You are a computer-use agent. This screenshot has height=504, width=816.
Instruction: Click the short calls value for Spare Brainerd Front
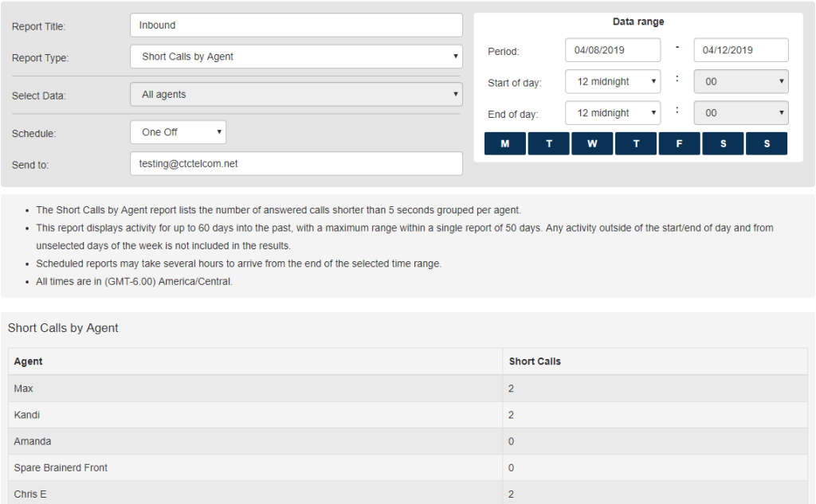tap(511, 467)
